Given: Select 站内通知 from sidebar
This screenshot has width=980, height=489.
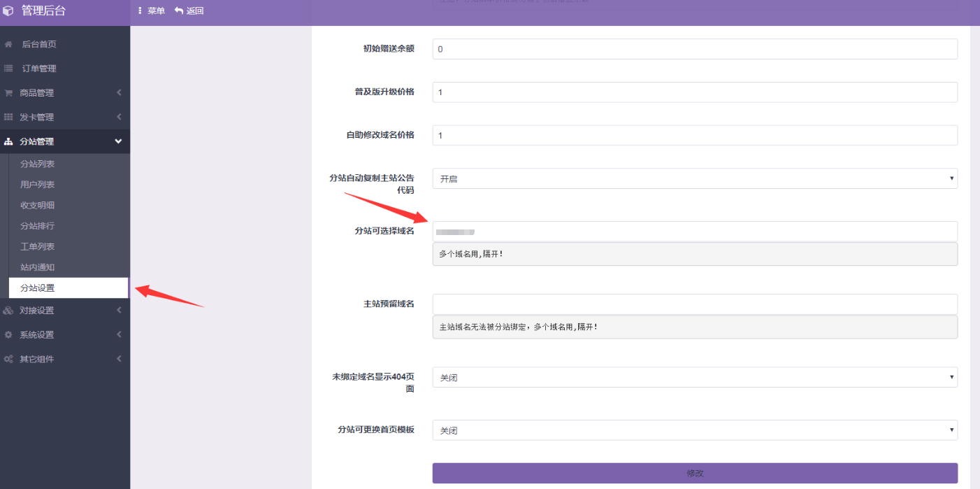Looking at the screenshot, I should (x=38, y=267).
